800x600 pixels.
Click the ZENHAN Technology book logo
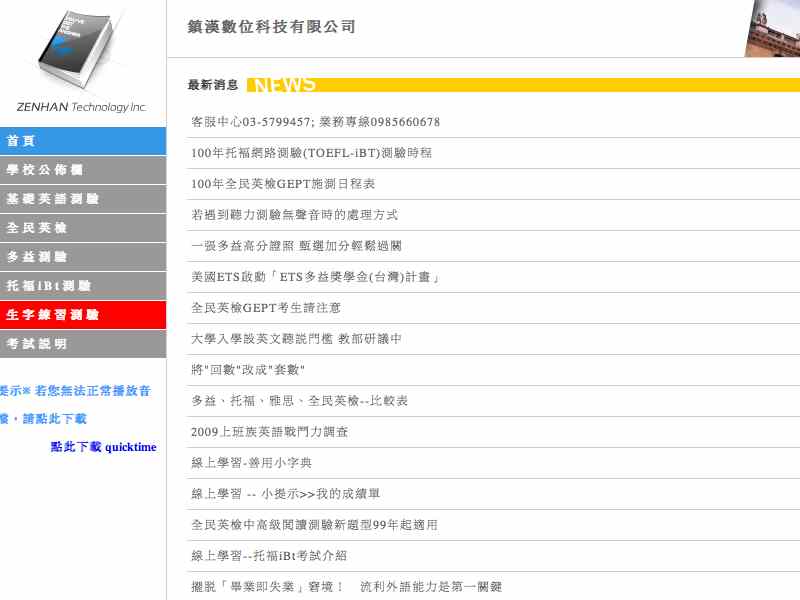(80, 55)
